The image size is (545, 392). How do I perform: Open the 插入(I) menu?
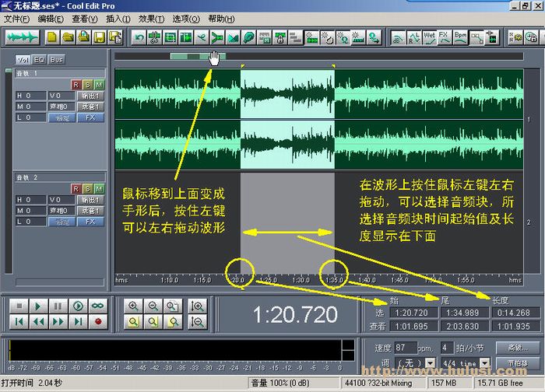[x=118, y=19]
